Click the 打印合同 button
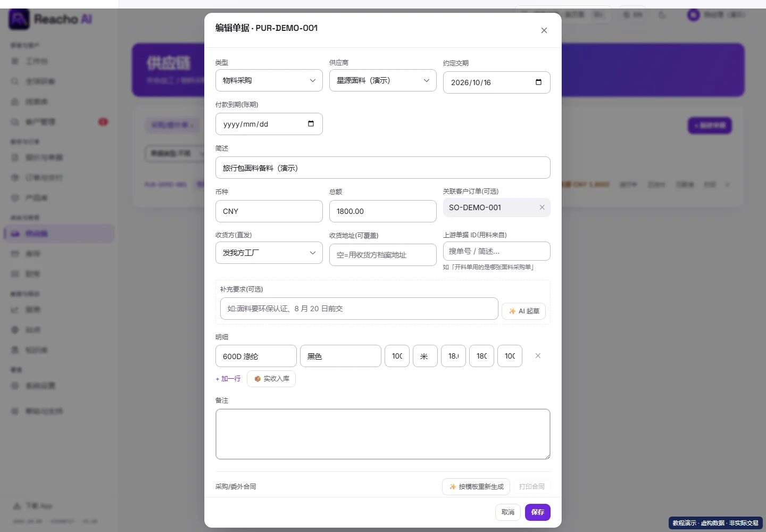The image size is (766, 532). pyautogui.click(x=532, y=487)
